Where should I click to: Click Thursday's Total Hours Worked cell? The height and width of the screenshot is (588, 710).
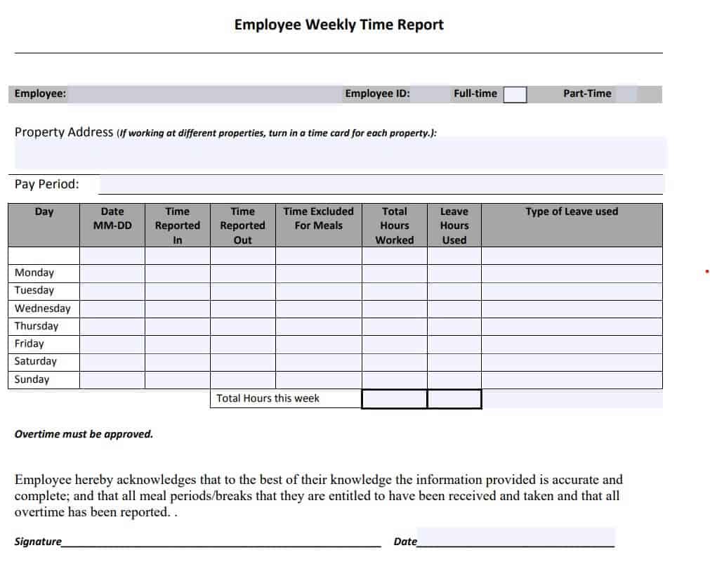(395, 327)
